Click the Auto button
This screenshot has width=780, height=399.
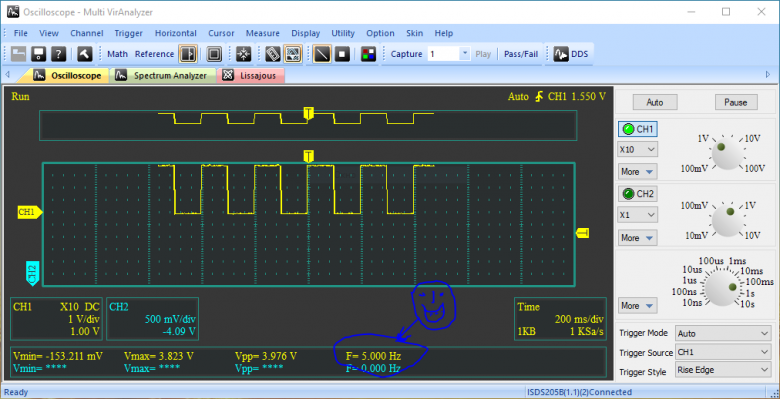(x=655, y=102)
